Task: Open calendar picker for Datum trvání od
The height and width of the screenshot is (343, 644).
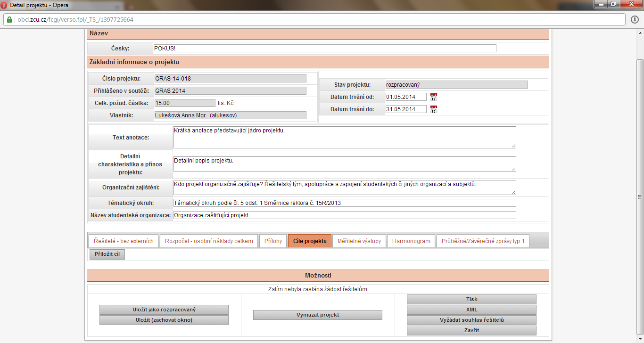Action: click(434, 97)
